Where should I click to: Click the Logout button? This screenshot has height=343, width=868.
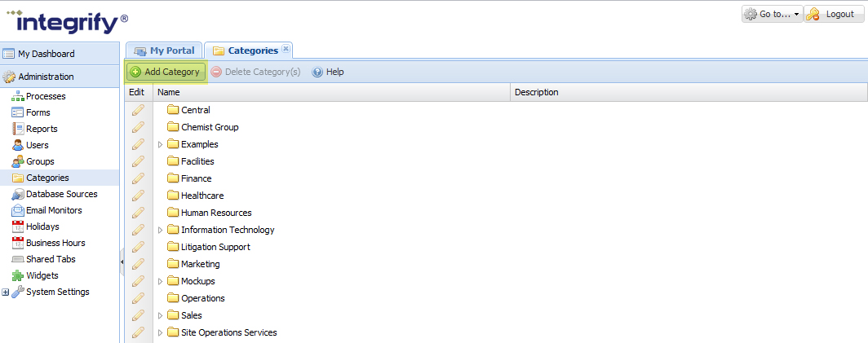click(x=834, y=15)
